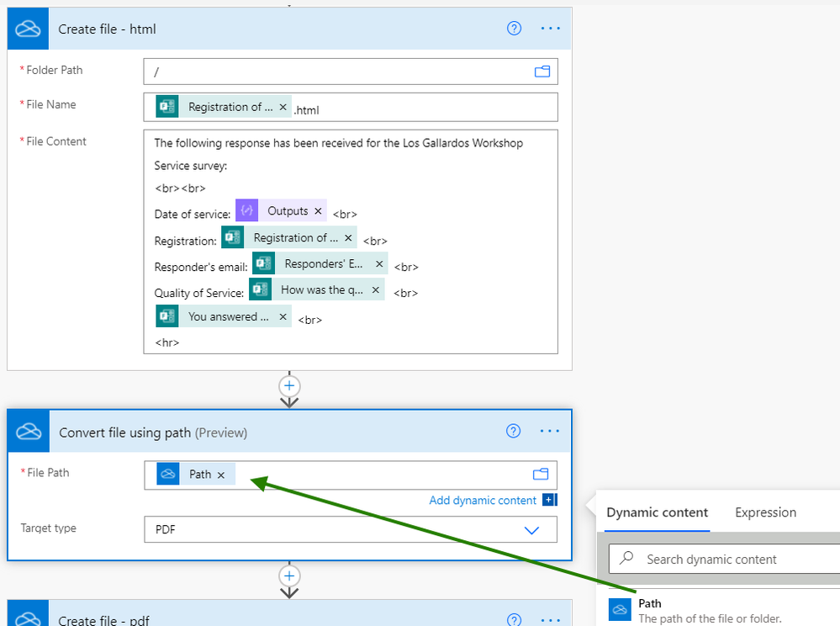Remove the Responders' Email token

pyautogui.click(x=379, y=263)
